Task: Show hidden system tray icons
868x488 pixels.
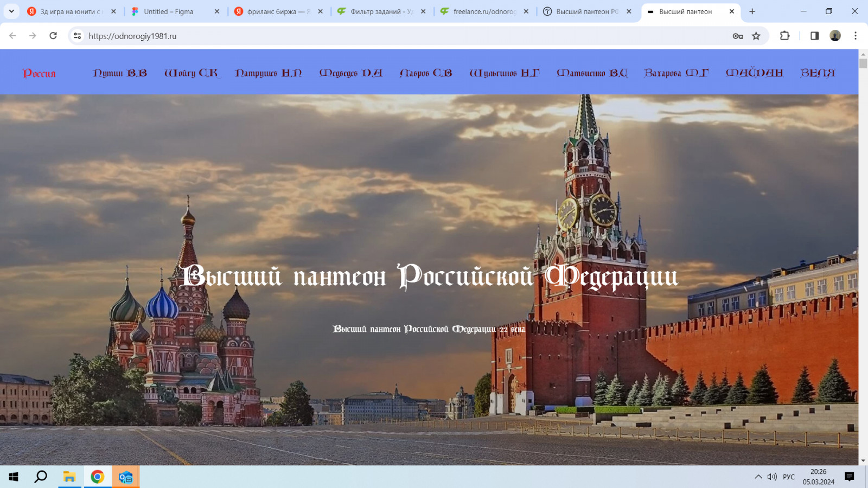Action: (758, 477)
